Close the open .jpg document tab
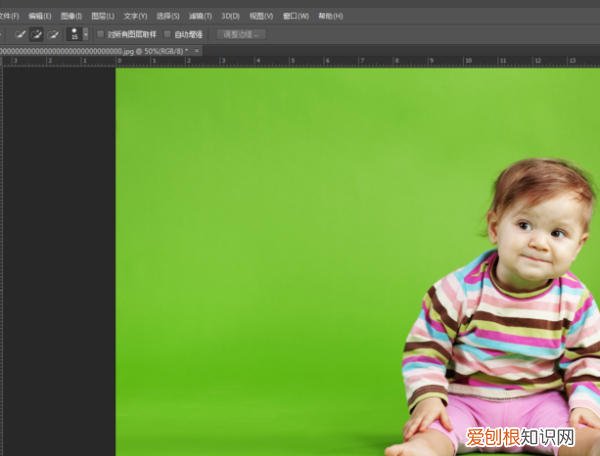This screenshot has height=456, width=600. click(x=197, y=50)
